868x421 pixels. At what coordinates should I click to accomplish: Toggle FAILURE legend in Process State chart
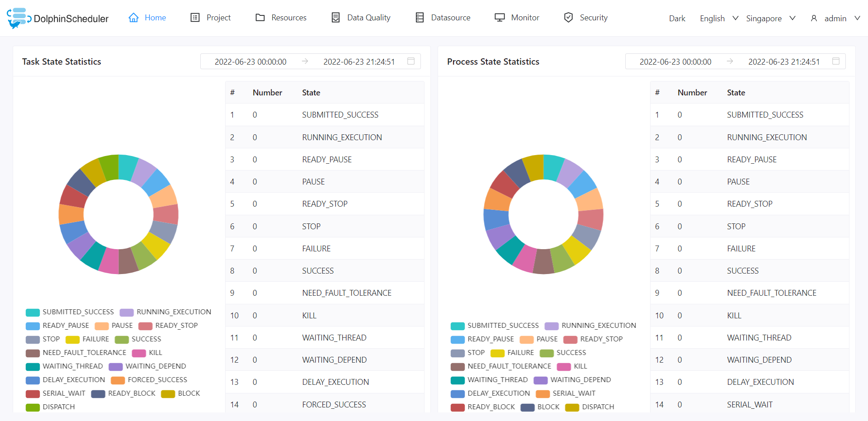(512, 353)
